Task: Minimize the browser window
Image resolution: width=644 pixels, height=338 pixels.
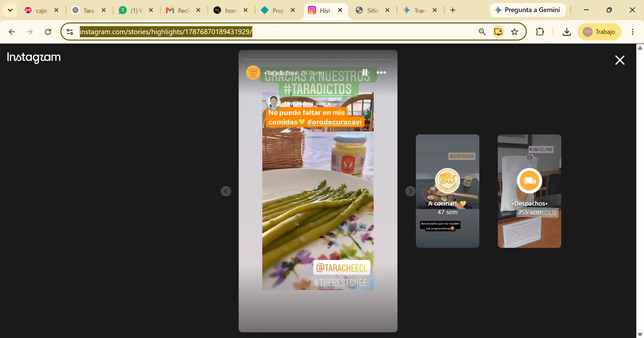Action: coord(586,10)
